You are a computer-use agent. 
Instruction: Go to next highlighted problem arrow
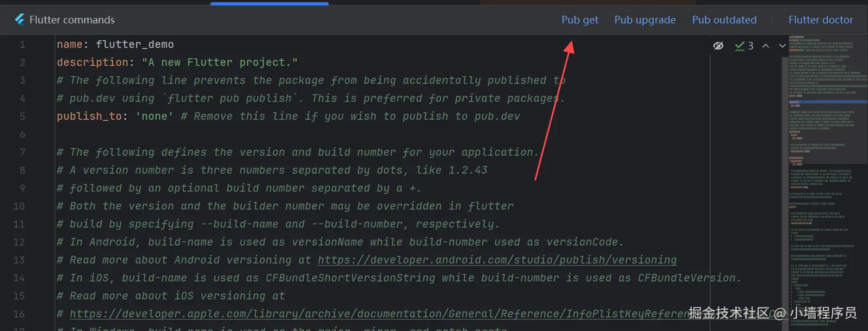(x=782, y=46)
